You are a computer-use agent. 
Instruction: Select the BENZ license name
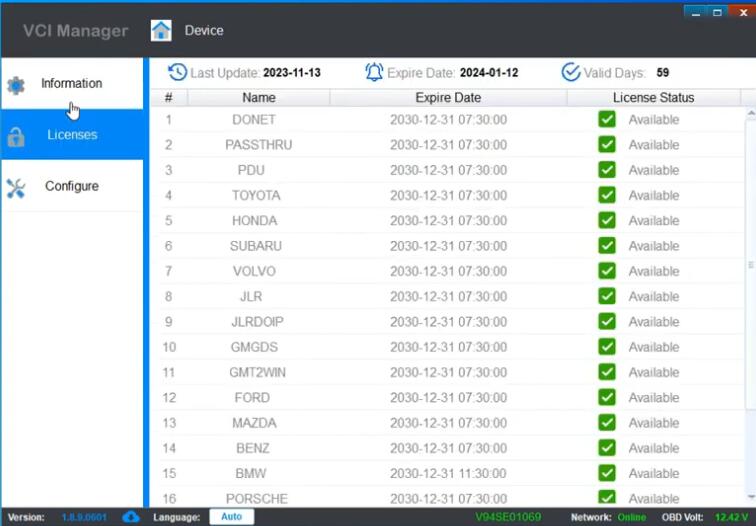pos(253,448)
